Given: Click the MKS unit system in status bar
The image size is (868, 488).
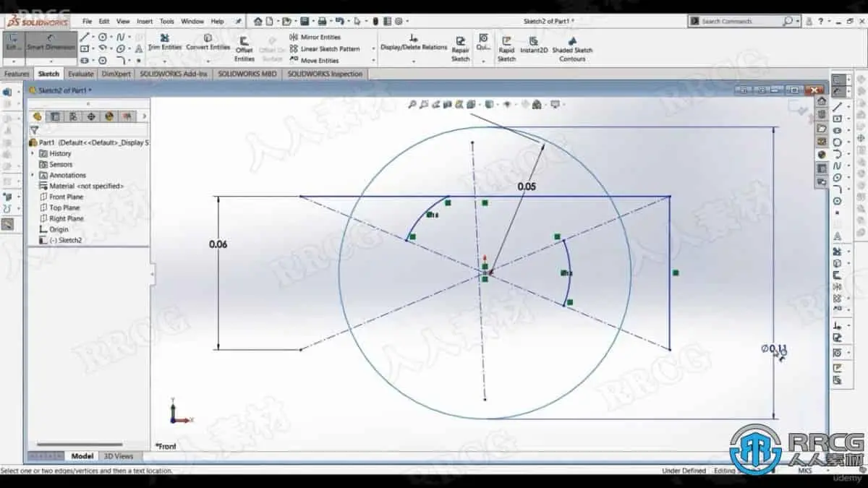Looking at the screenshot, I should click(804, 471).
